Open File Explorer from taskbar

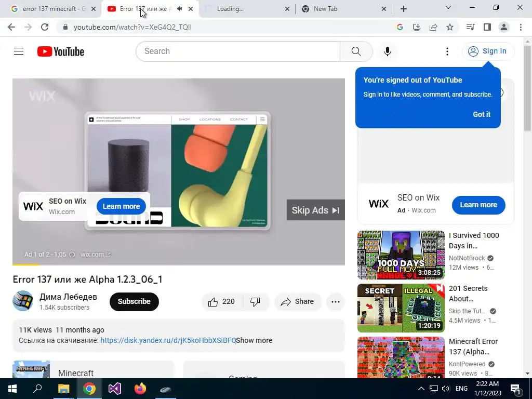coord(63,389)
